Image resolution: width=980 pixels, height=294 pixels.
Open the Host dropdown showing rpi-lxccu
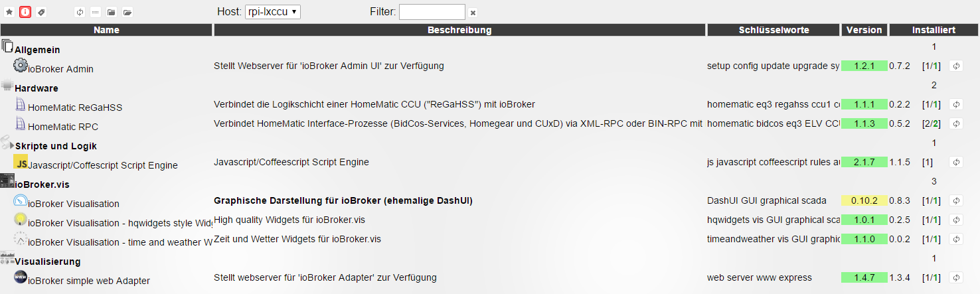pyautogui.click(x=274, y=11)
